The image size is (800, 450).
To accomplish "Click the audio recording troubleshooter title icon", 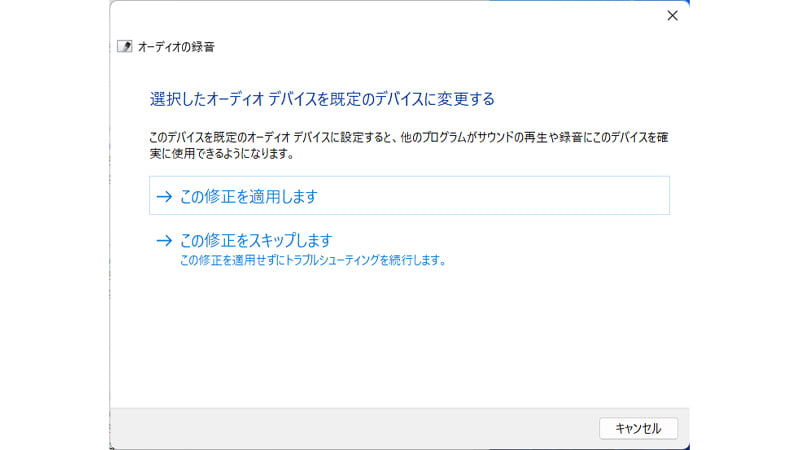I will click(124, 46).
